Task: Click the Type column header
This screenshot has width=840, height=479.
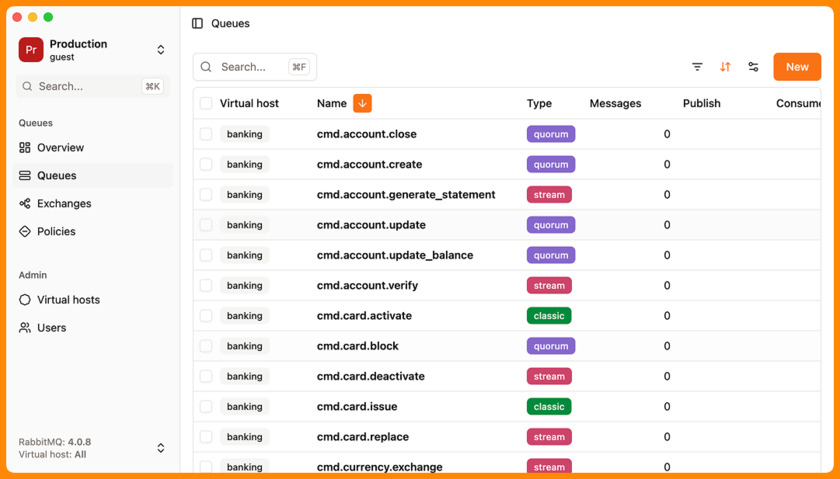Action: (x=539, y=103)
